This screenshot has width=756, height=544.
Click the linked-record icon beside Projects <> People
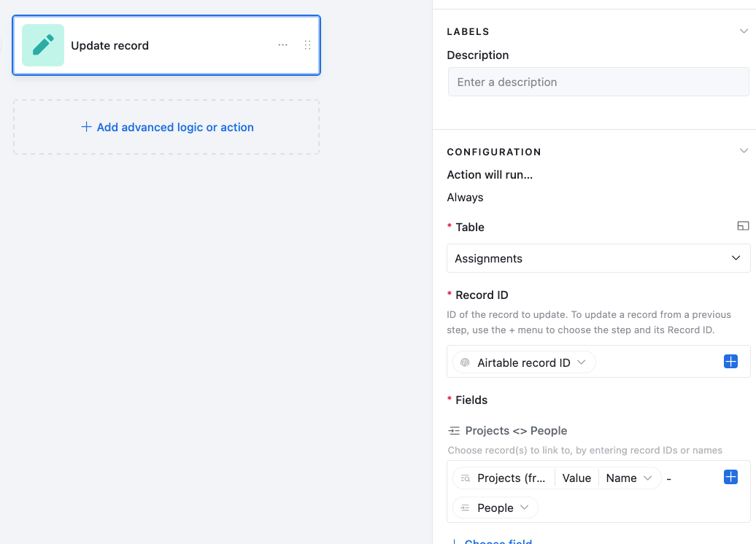(x=454, y=431)
